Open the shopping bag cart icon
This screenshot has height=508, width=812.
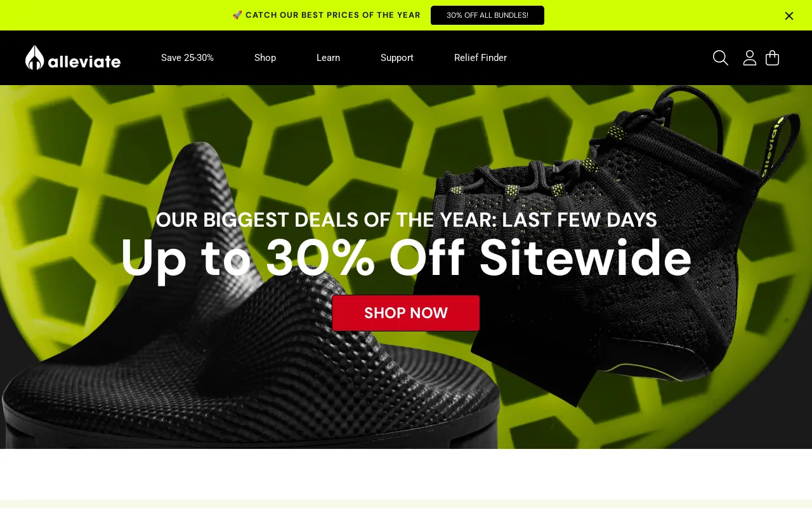(772, 58)
